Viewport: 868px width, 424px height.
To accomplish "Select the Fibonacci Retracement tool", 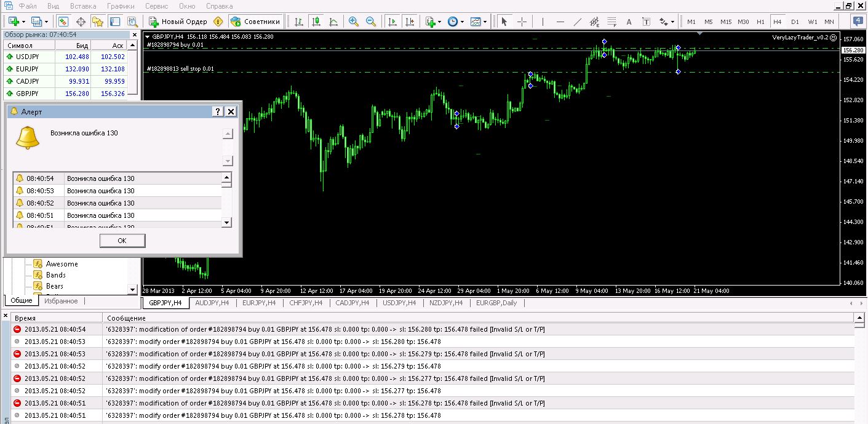I will 611,22.
